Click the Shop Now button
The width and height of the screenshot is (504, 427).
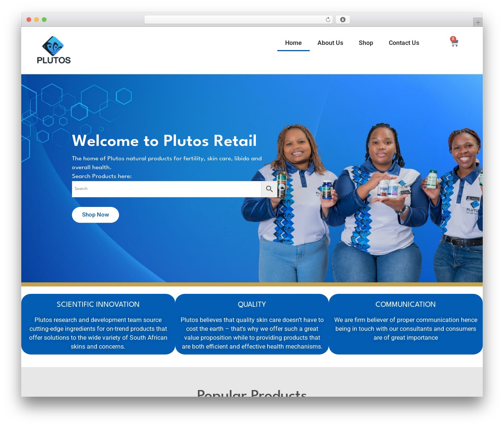(x=95, y=215)
